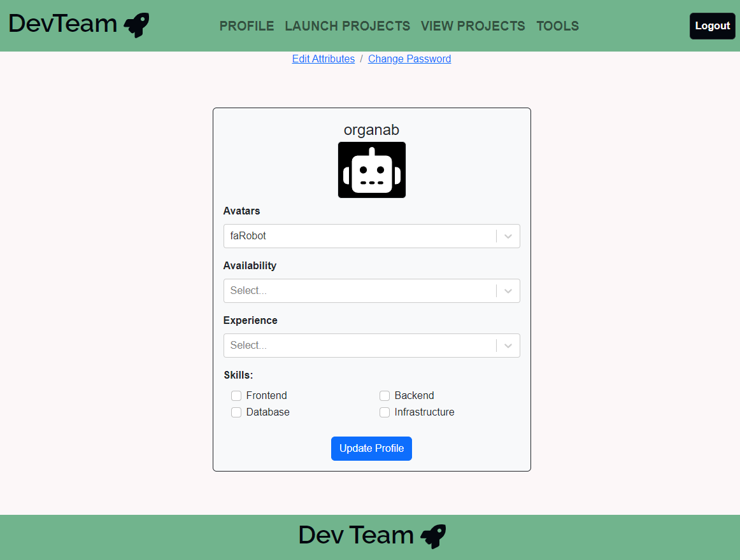740x560 pixels.
Task: Click the Avatars dropdown chevron arrow
Action: click(508, 235)
